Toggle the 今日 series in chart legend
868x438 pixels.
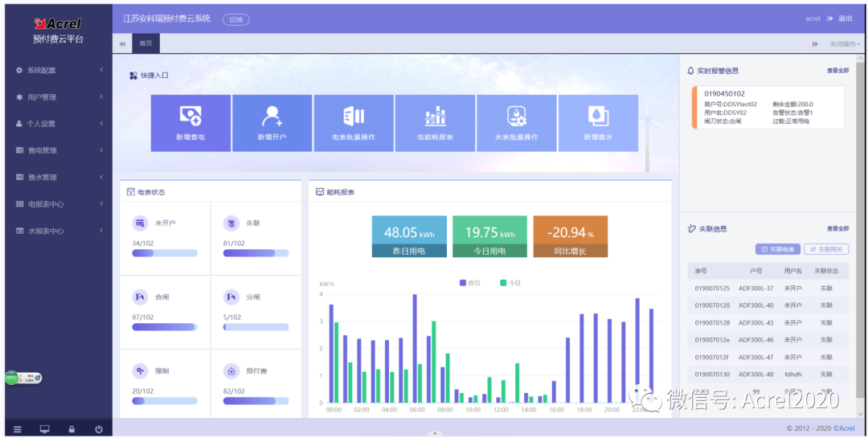pos(510,283)
